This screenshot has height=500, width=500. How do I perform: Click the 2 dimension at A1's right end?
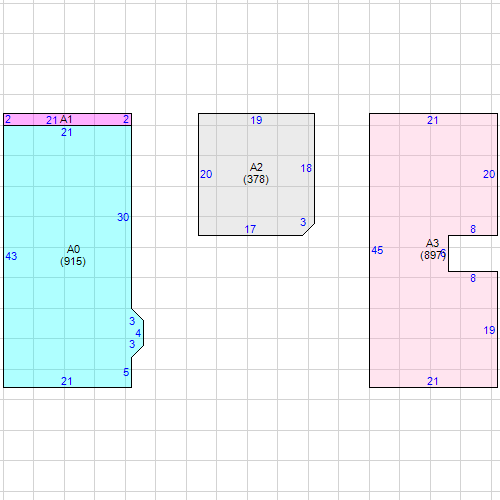tap(126, 119)
